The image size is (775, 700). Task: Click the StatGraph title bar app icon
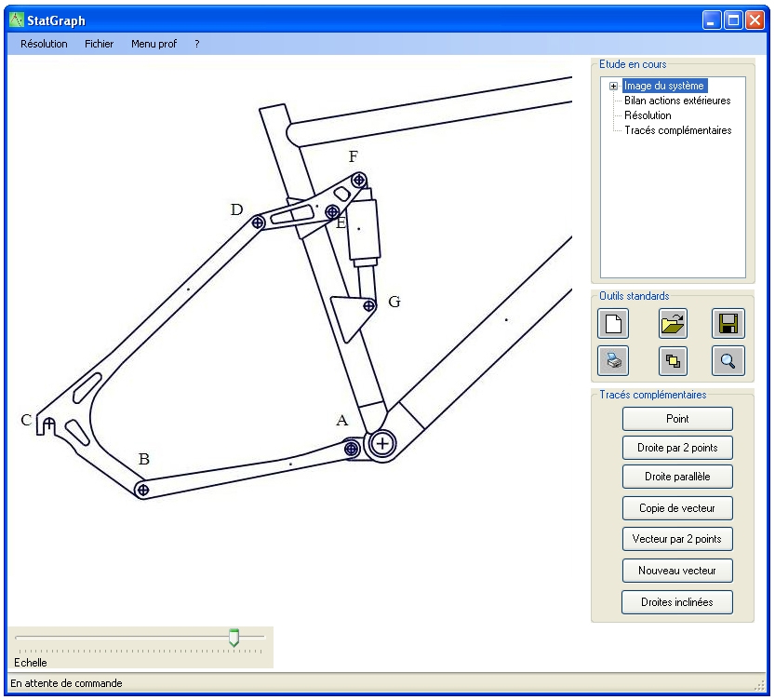(x=16, y=20)
